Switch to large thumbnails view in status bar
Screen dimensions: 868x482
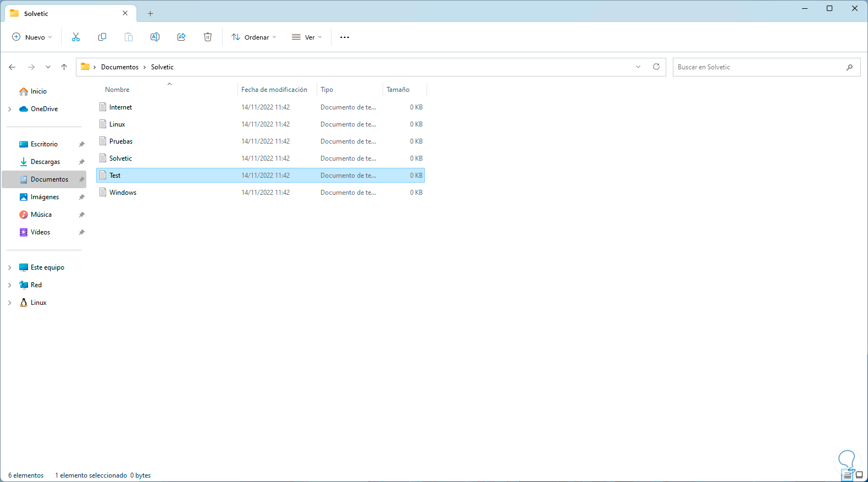[859, 475]
